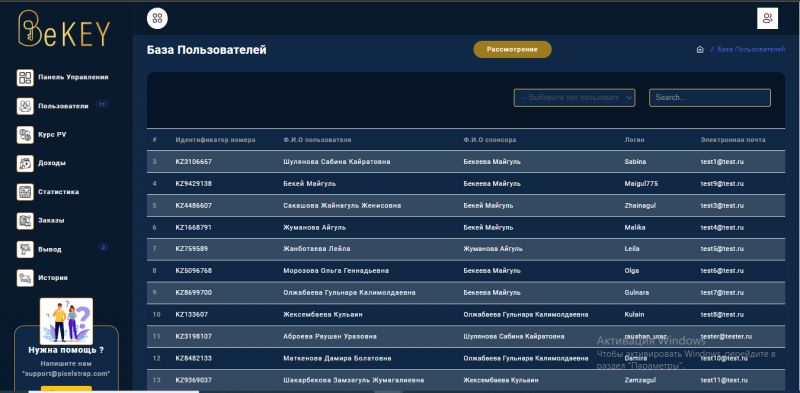The width and height of the screenshot is (800, 393).
Task: Click the Курс PV sidebar icon
Action: point(25,135)
